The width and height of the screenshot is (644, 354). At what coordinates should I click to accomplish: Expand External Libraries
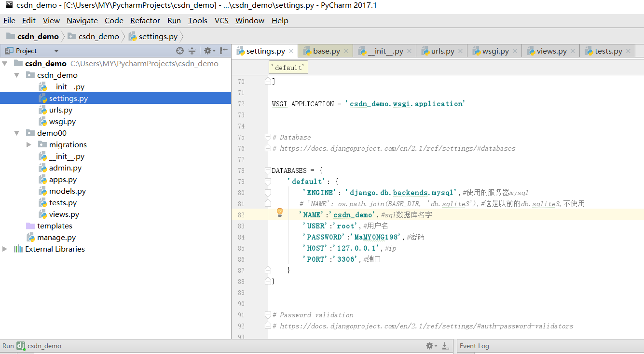coord(5,249)
